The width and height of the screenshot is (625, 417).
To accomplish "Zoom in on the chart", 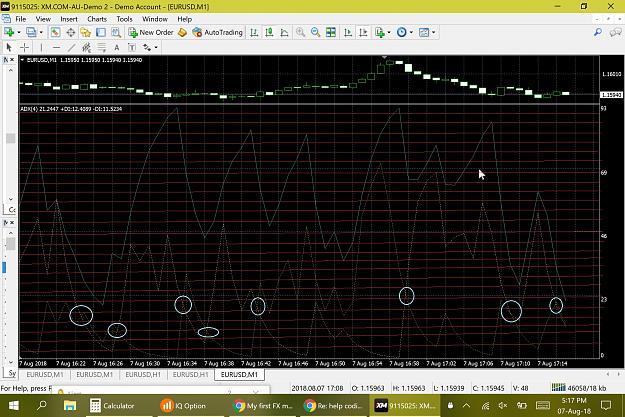I will [x=300, y=32].
